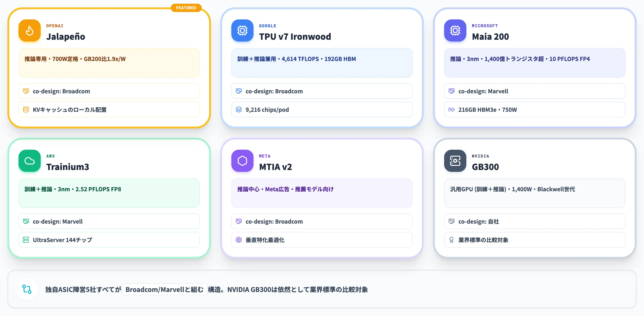The height and width of the screenshot is (316, 644).
Task: Click the handshake icon beside co-design: 自社
Action: pyautogui.click(x=452, y=221)
